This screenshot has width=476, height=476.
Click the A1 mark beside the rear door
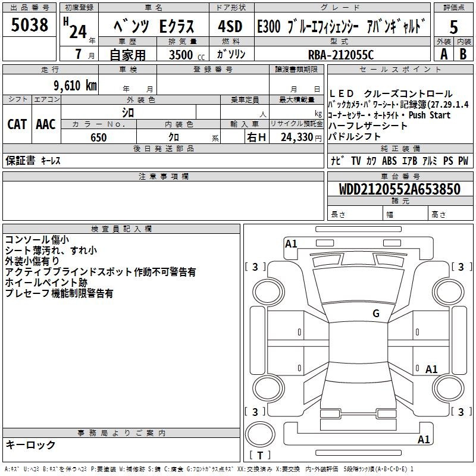(x=431, y=369)
